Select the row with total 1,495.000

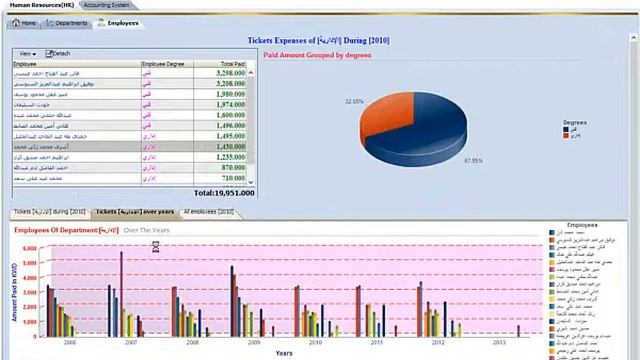coord(129,136)
